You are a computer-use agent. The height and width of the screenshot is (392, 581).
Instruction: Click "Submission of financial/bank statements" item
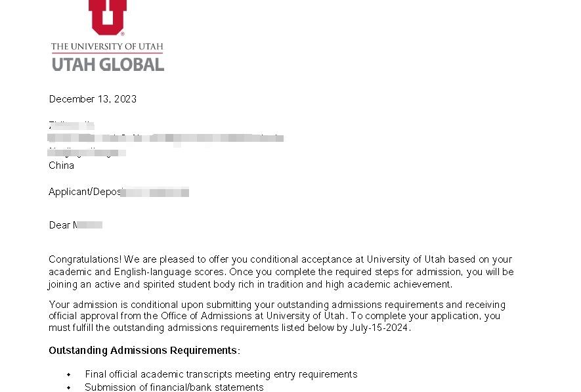point(174,387)
